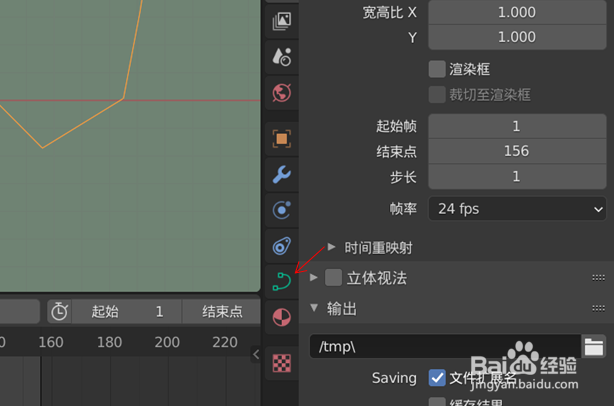Click frame 180 on timeline ruler
The image size is (614, 406).
(110, 343)
